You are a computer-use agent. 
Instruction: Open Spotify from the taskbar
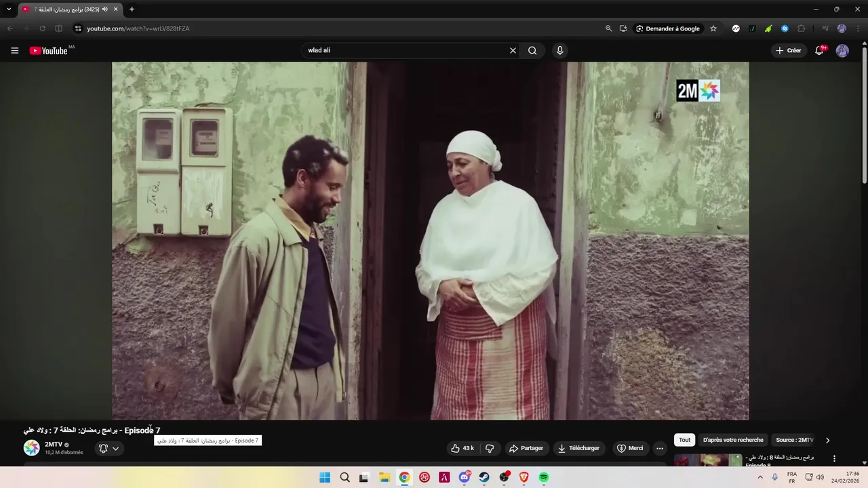(543, 477)
